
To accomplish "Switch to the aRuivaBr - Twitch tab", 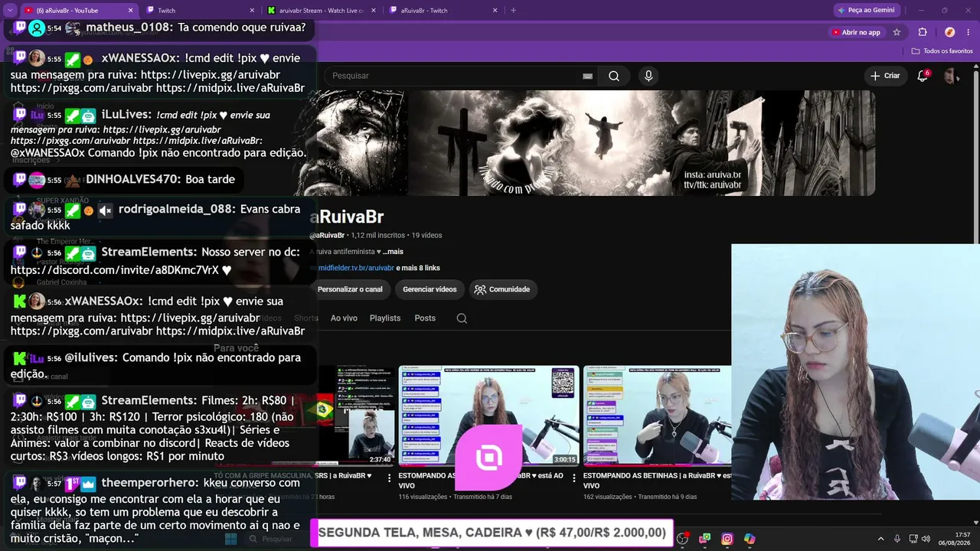I will [443, 10].
